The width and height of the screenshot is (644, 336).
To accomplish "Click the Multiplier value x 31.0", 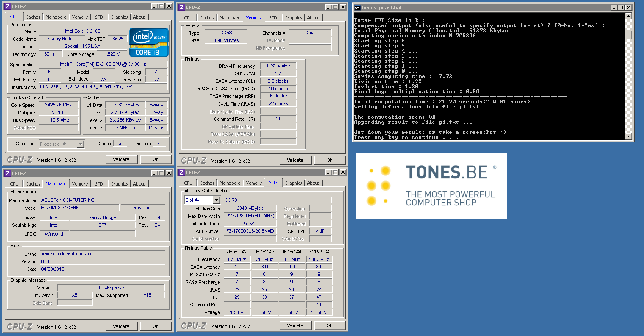I will 59,112.
